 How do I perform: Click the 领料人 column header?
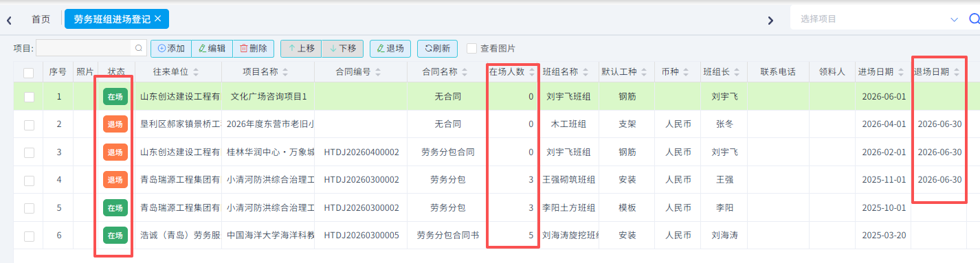[832, 72]
